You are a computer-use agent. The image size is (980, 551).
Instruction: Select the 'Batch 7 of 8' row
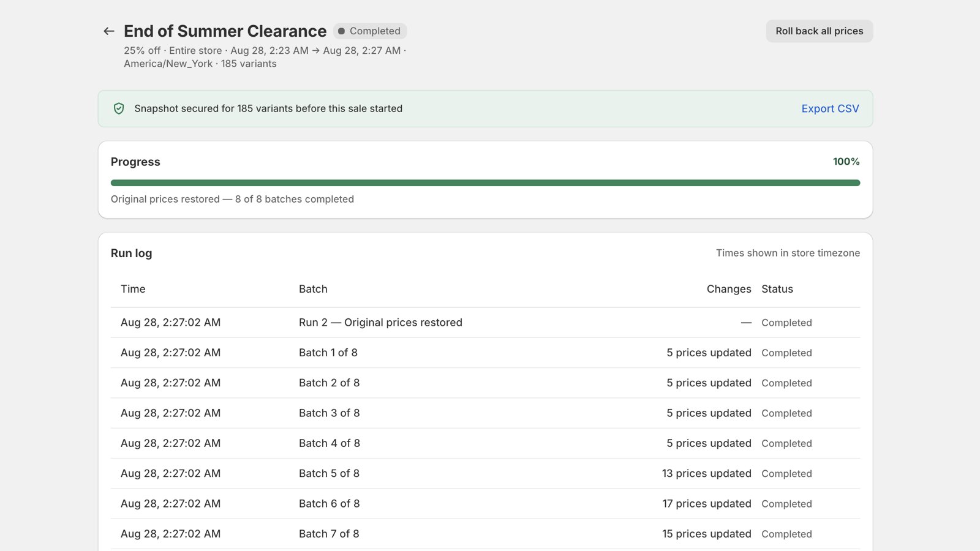pyautogui.click(x=485, y=534)
